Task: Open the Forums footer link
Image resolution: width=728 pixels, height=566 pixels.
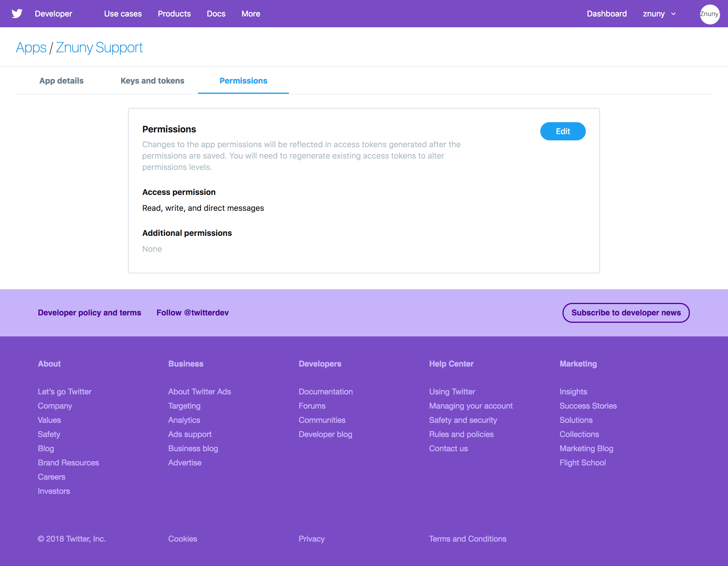Action: [x=312, y=406]
